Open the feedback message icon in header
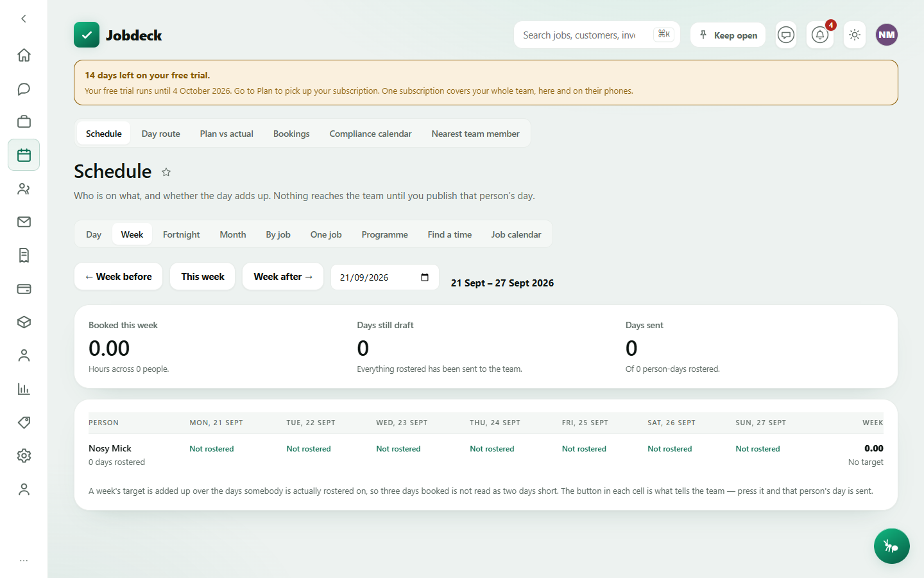 point(786,35)
